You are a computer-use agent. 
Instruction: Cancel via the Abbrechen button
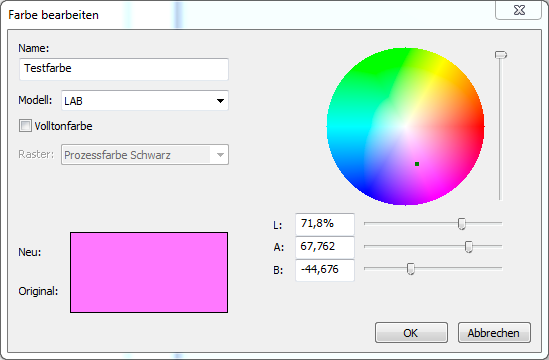(x=494, y=332)
